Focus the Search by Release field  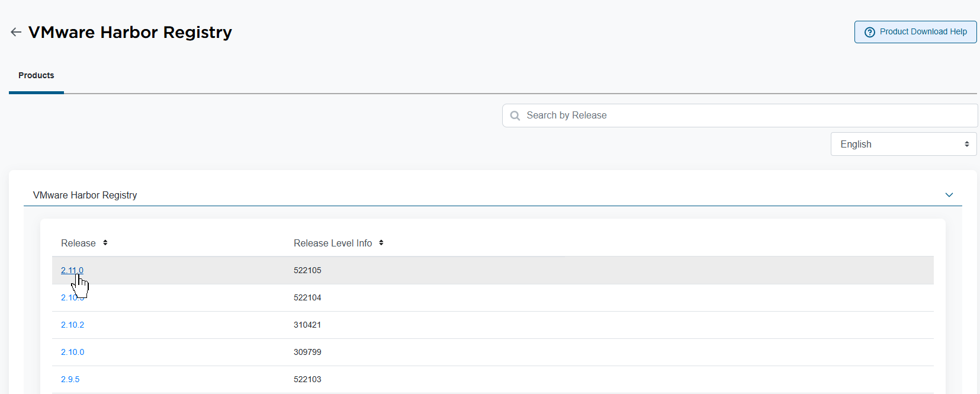(x=746, y=116)
